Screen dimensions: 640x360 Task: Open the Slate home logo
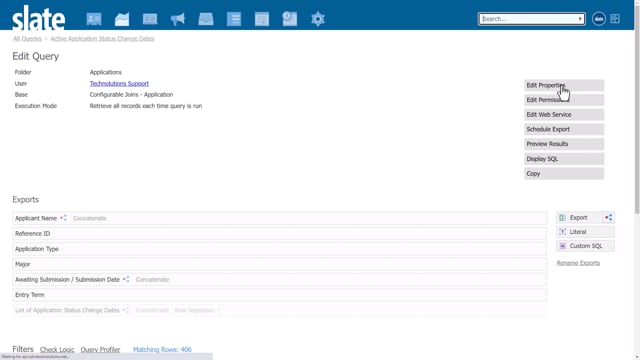[x=38, y=18]
